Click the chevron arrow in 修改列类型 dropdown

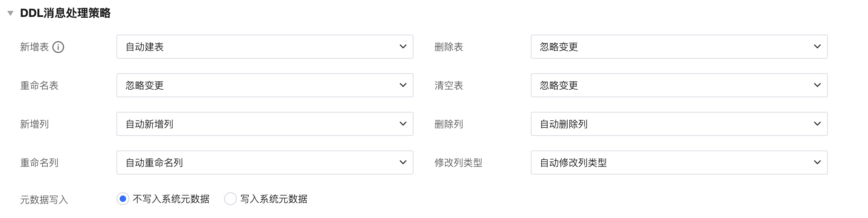[817, 162]
